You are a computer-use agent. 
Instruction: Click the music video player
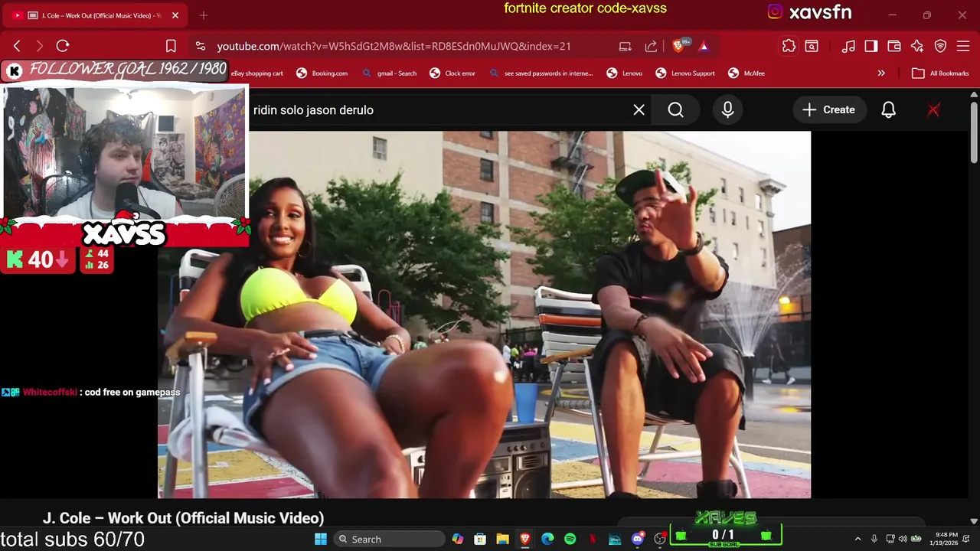[484, 315]
